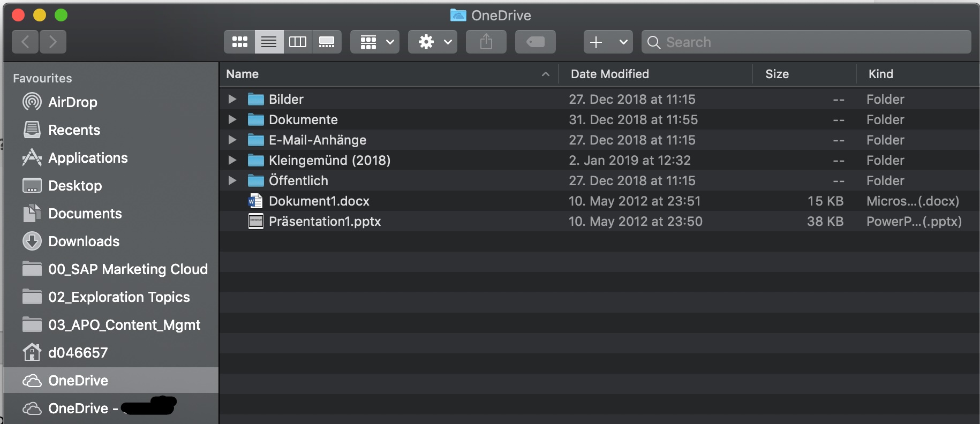Click the Favourites sidebar heading
This screenshot has height=424, width=980.
click(x=42, y=78)
